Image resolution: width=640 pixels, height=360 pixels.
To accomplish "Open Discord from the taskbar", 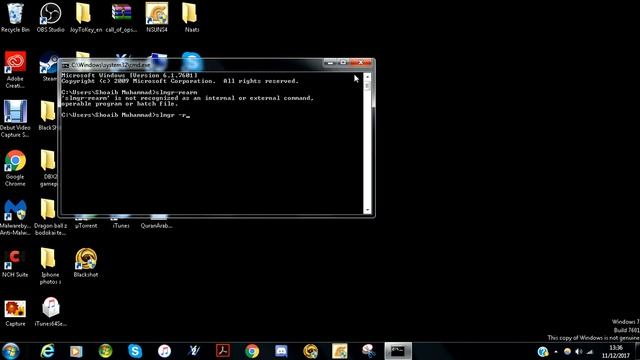I will [x=281, y=351].
